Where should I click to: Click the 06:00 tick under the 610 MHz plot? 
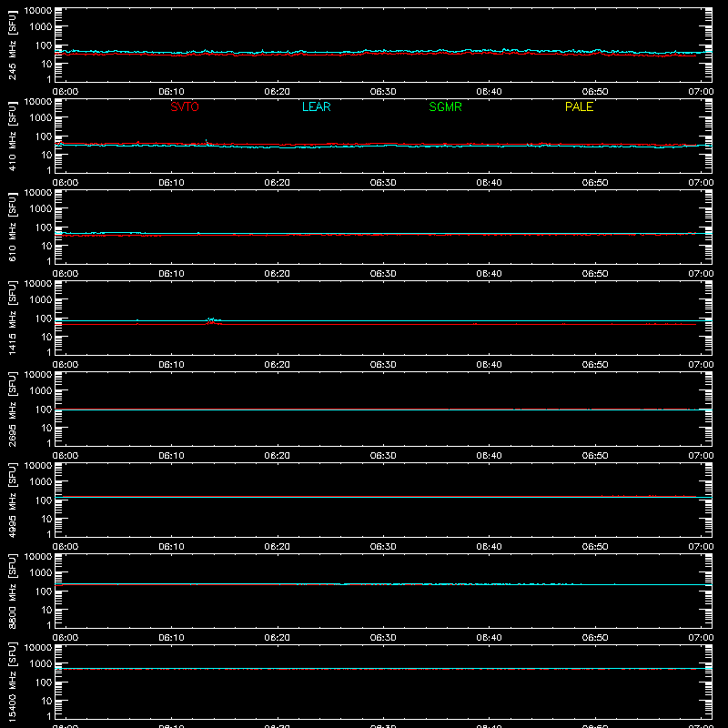pos(66,274)
